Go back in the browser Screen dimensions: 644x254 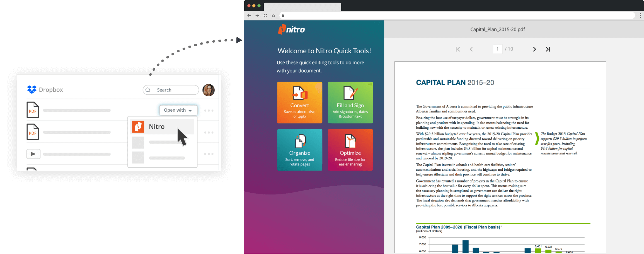tap(249, 15)
